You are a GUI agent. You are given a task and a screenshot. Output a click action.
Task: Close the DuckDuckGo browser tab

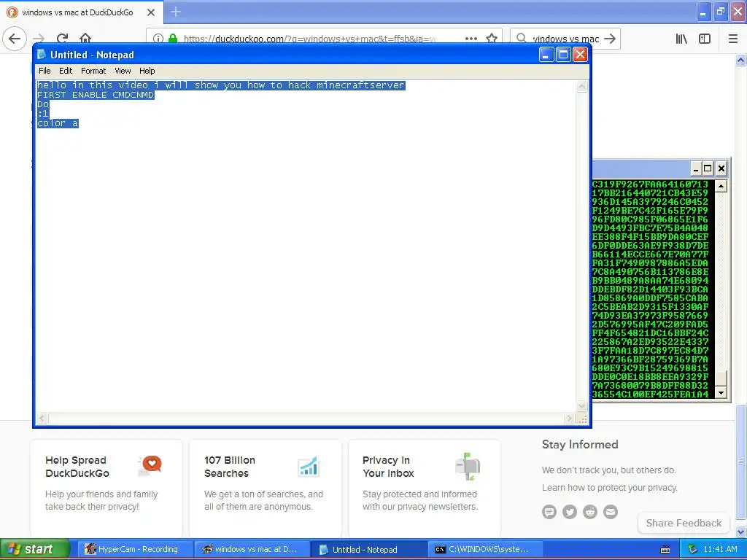[x=151, y=12]
